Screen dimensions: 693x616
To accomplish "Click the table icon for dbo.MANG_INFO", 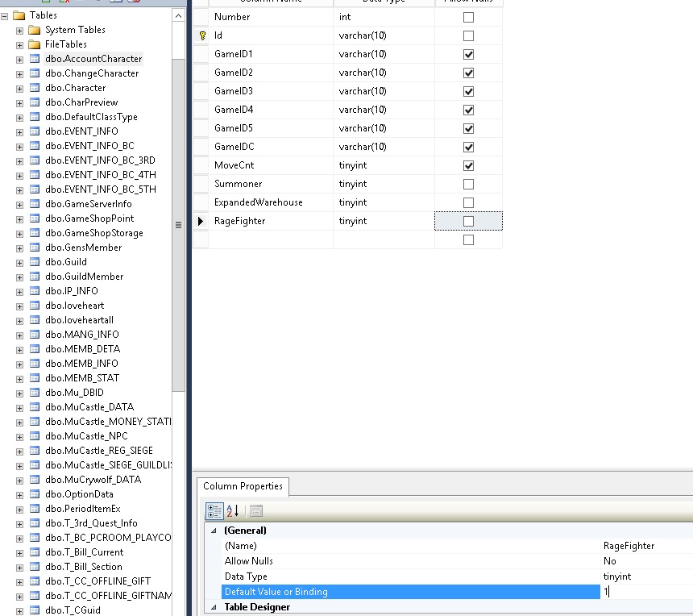I will (35, 335).
